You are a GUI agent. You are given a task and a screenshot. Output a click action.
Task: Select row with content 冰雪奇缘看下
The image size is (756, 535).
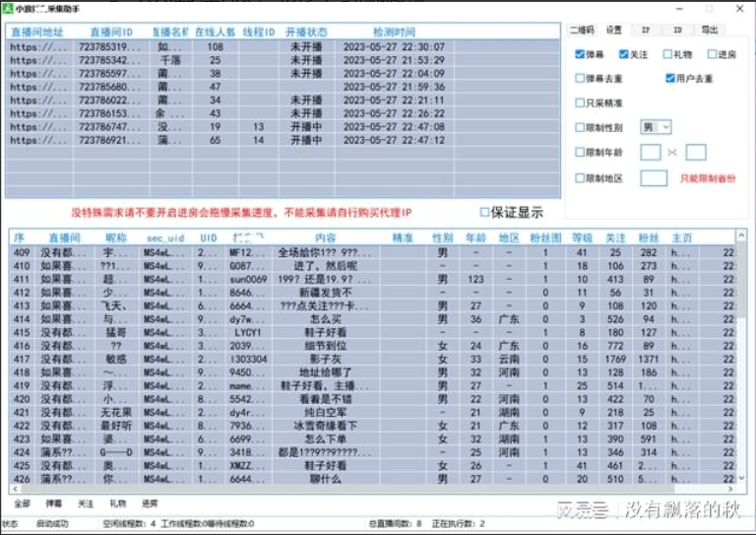pyautogui.click(x=373, y=426)
